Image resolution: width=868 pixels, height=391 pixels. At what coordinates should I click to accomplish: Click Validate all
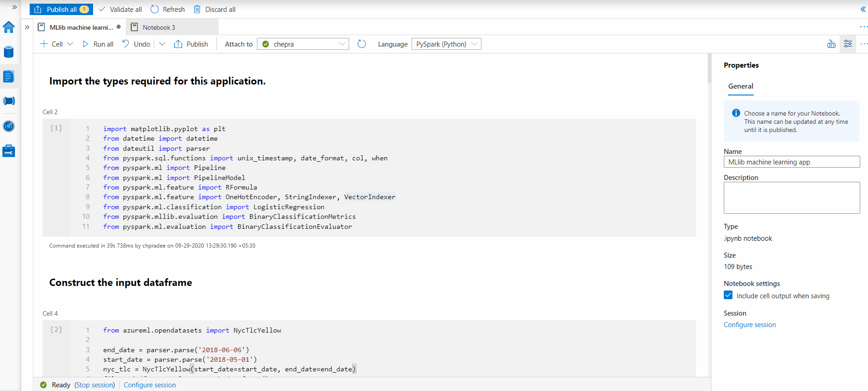[120, 9]
